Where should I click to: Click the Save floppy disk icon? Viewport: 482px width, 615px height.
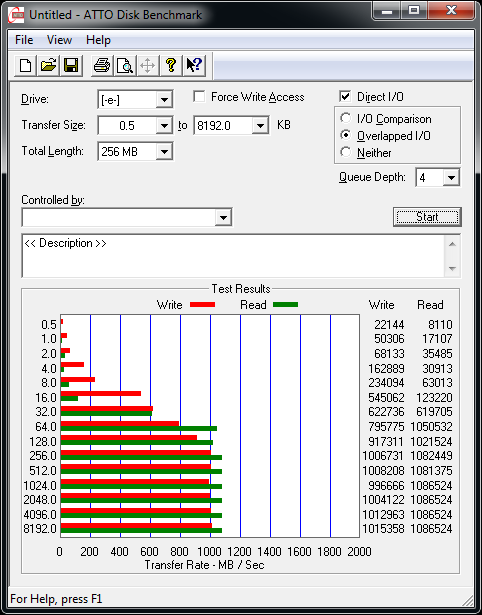click(71, 65)
